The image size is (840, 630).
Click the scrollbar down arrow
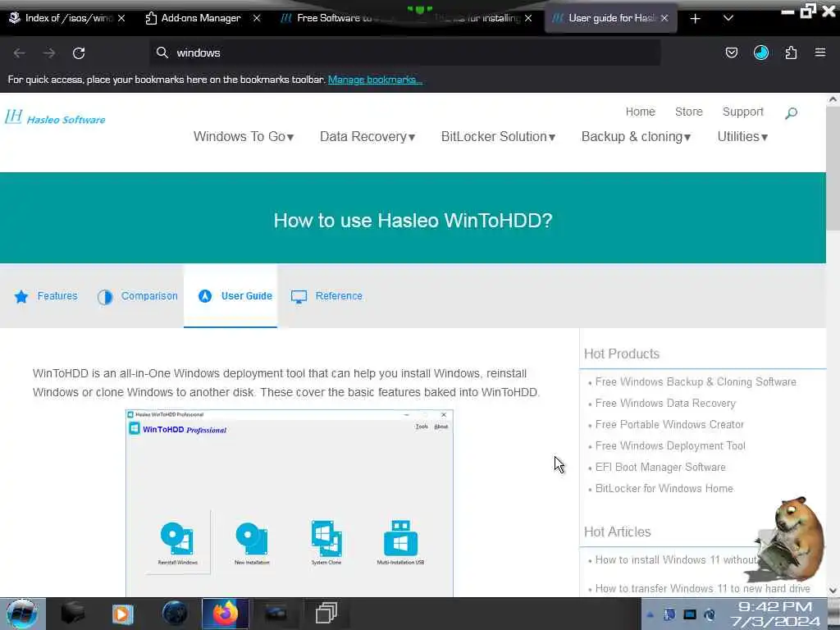tap(833, 591)
